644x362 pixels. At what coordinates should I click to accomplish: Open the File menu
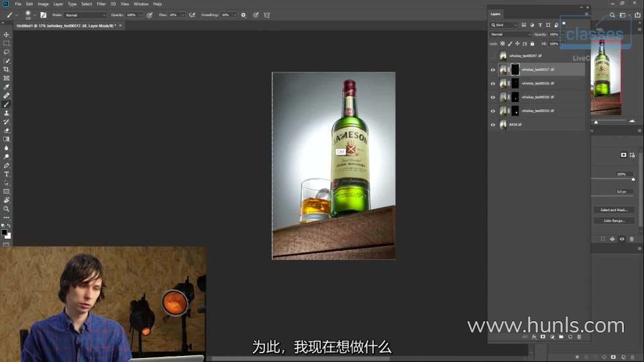[18, 4]
